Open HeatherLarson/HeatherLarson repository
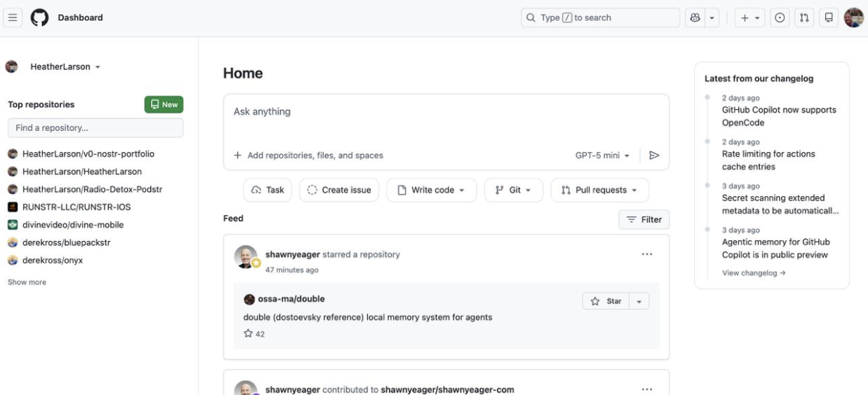868x395 pixels. (82, 171)
